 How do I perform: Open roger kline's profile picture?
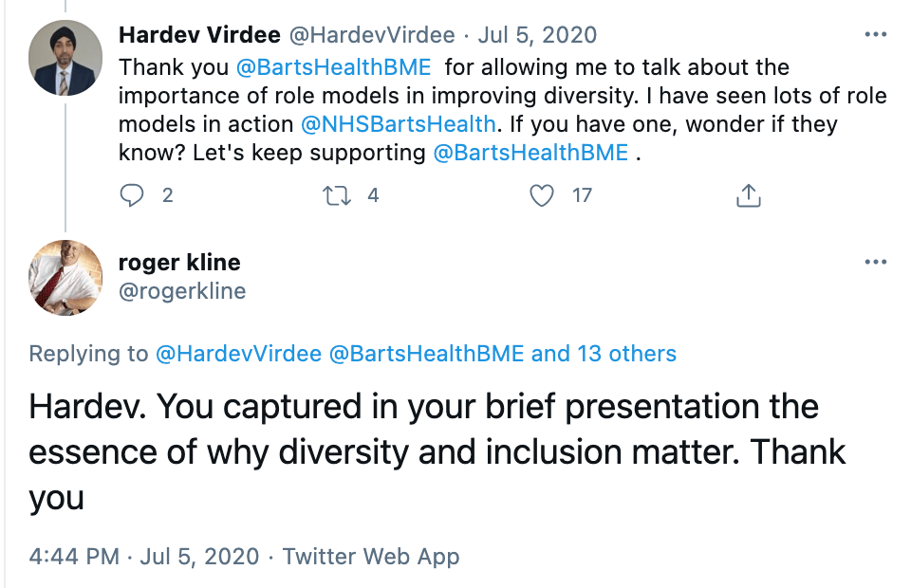pos(65,277)
